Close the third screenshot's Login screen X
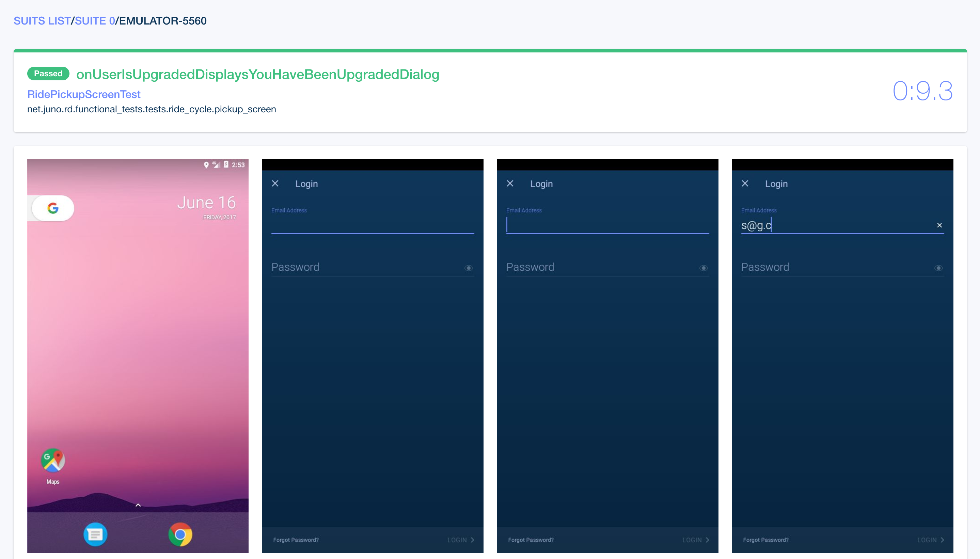Screen dimensions: 980x559 pyautogui.click(x=510, y=183)
